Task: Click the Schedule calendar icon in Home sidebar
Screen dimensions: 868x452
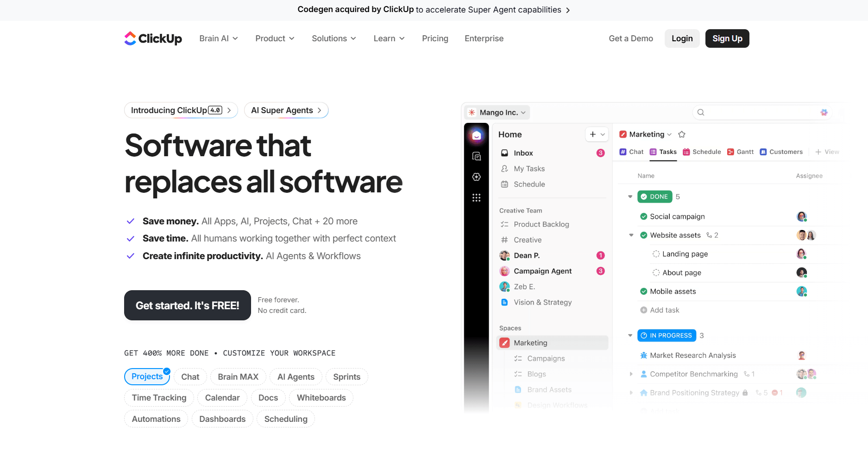Action: tap(505, 184)
